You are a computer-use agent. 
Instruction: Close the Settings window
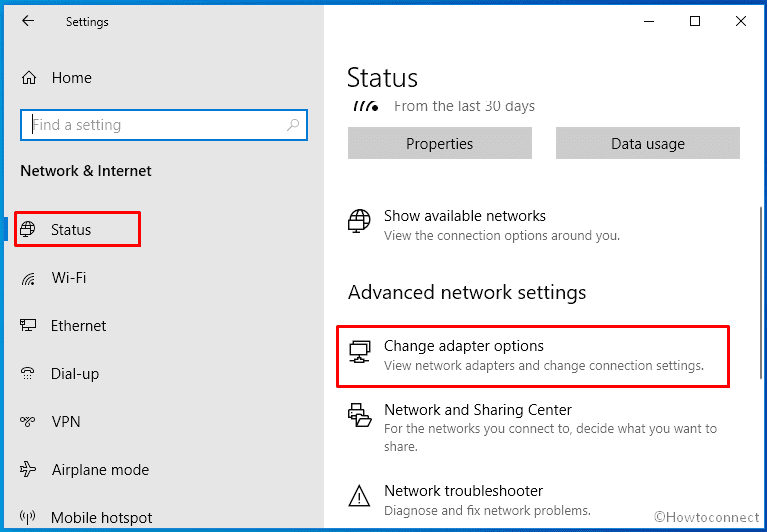[x=741, y=21]
